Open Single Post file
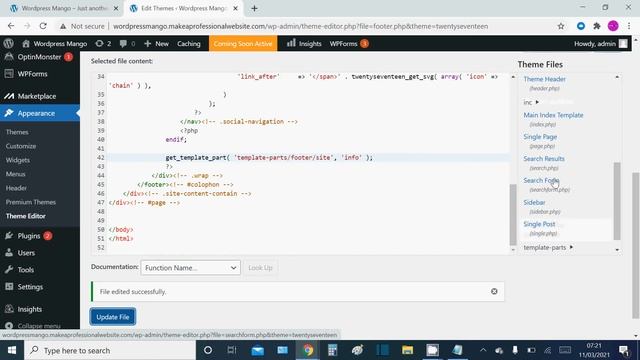Viewport: 640px width, 360px height. 539,224
